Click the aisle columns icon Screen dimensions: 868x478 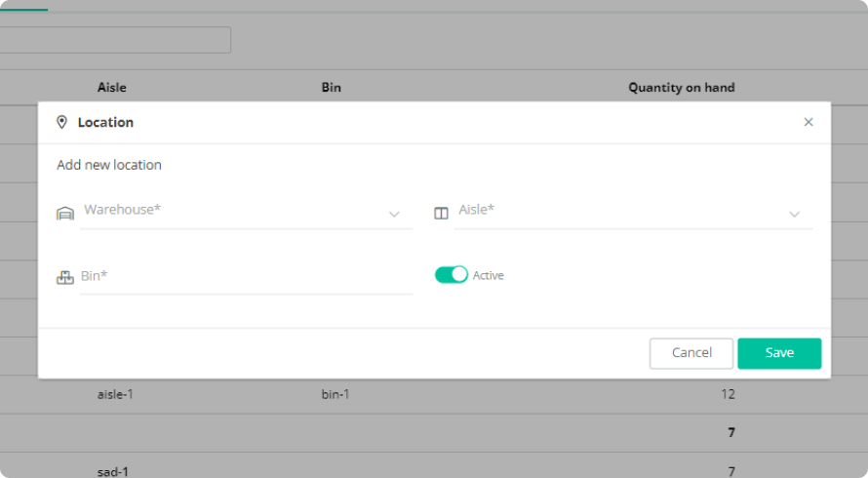click(x=441, y=214)
